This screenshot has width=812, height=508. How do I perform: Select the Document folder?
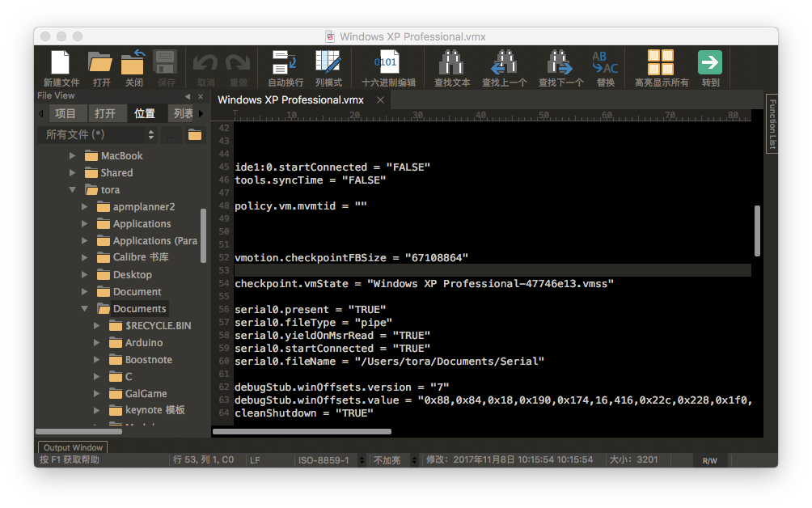pyautogui.click(x=129, y=291)
